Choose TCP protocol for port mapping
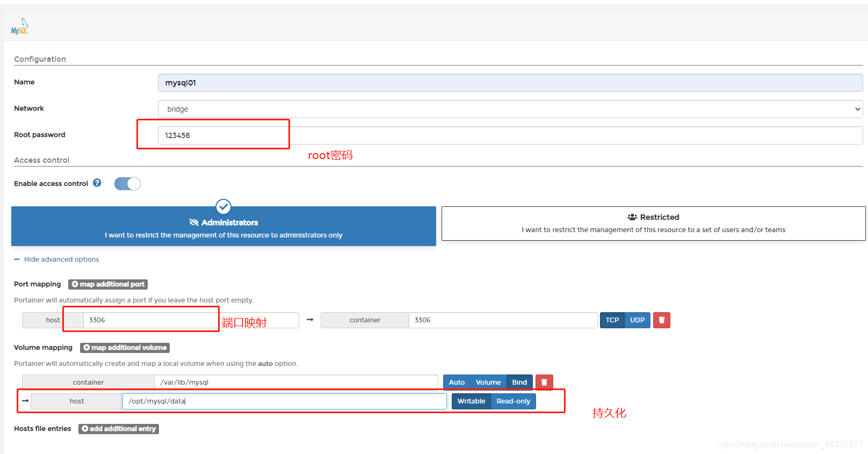The height and width of the screenshot is (454, 868). [612, 320]
